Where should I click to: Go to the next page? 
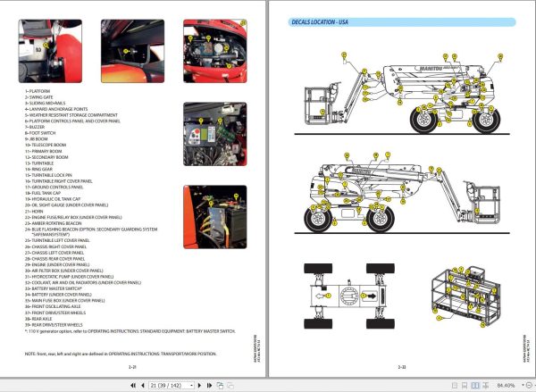[x=199, y=386]
